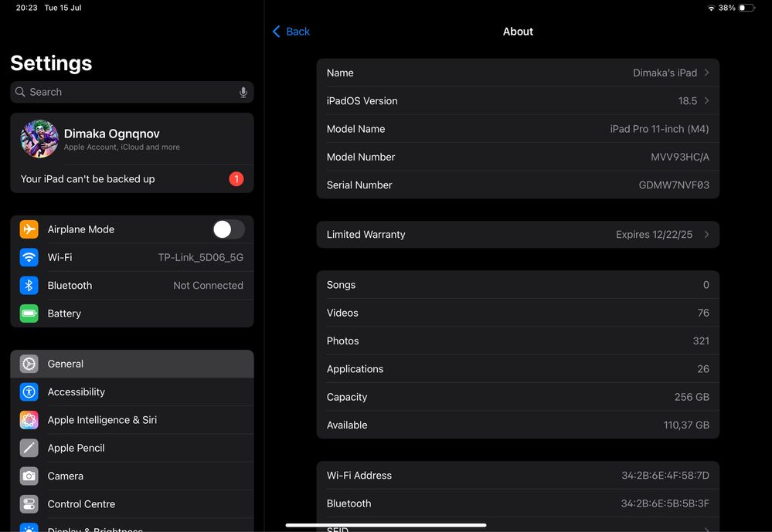Tap the Wi-Fi Address 34:2B:6E:4F:58:7D value
The width and height of the screenshot is (772, 532).
point(665,476)
